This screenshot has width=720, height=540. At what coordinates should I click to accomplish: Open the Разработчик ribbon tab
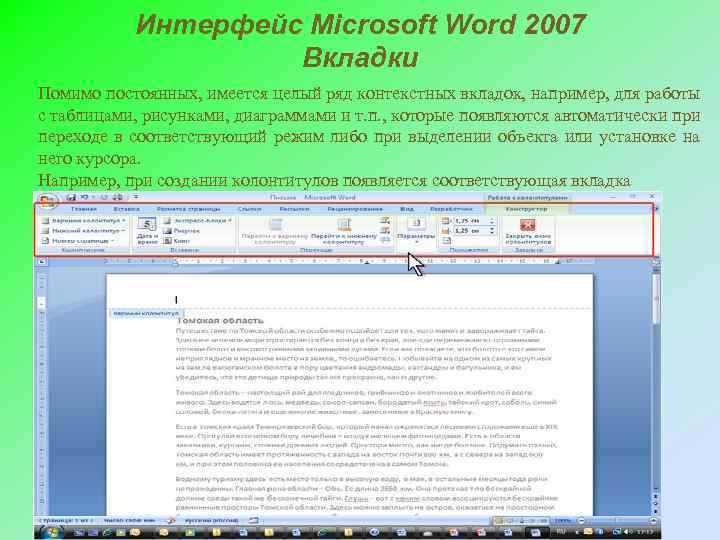click(x=451, y=209)
